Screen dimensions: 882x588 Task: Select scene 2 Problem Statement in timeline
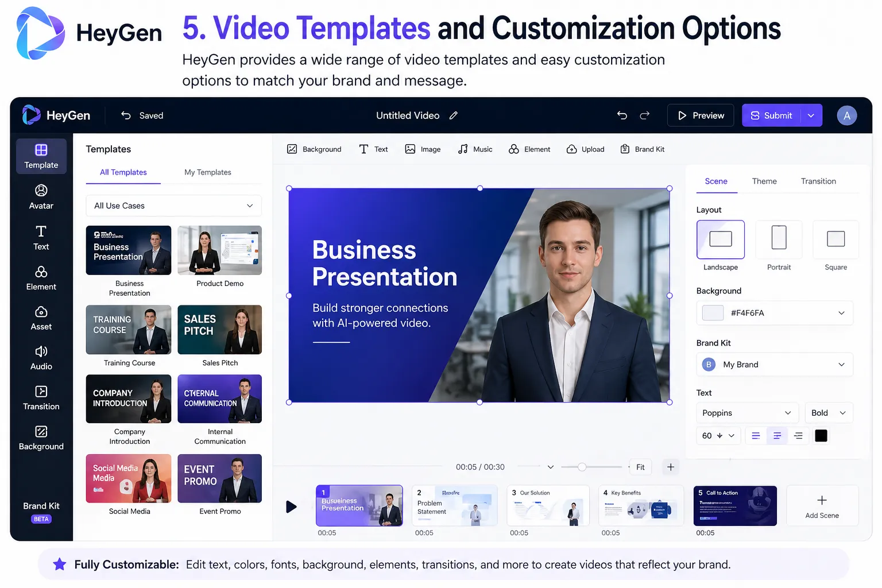[455, 505]
